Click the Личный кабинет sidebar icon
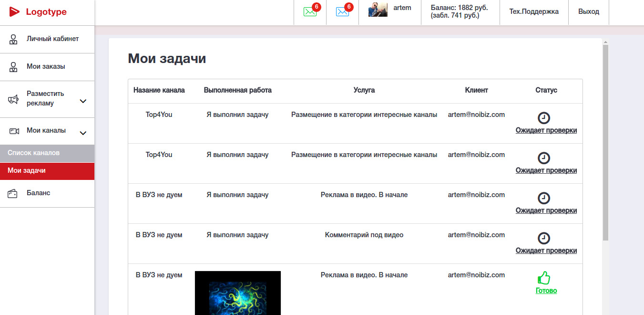The height and width of the screenshot is (315, 644). 13,39
